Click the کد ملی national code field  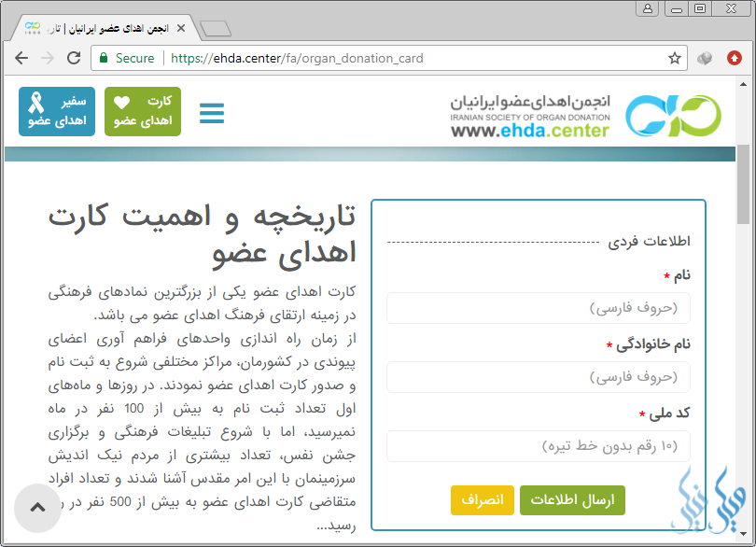[539, 446]
